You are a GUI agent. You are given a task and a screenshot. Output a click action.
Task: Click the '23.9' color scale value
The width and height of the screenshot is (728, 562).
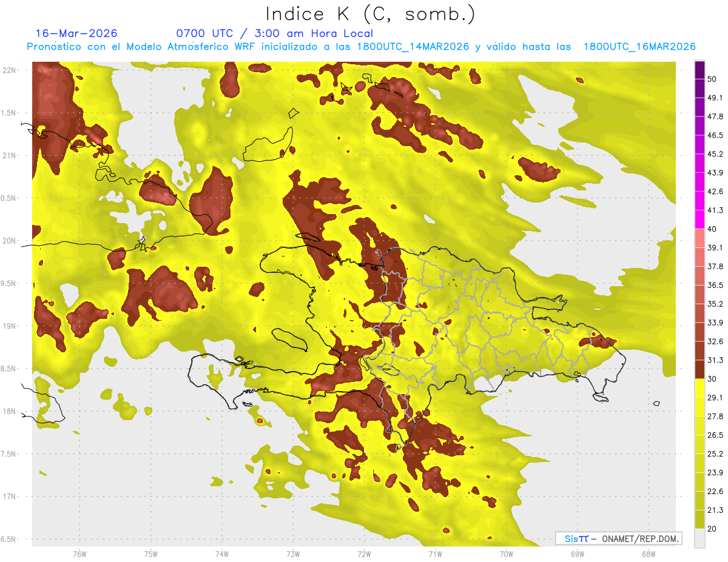715,473
